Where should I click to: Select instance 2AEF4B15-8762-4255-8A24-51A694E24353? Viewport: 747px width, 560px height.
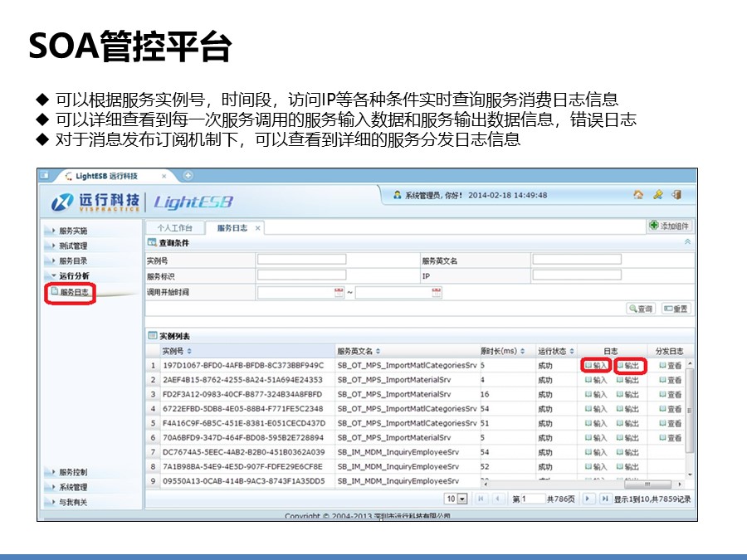point(242,379)
